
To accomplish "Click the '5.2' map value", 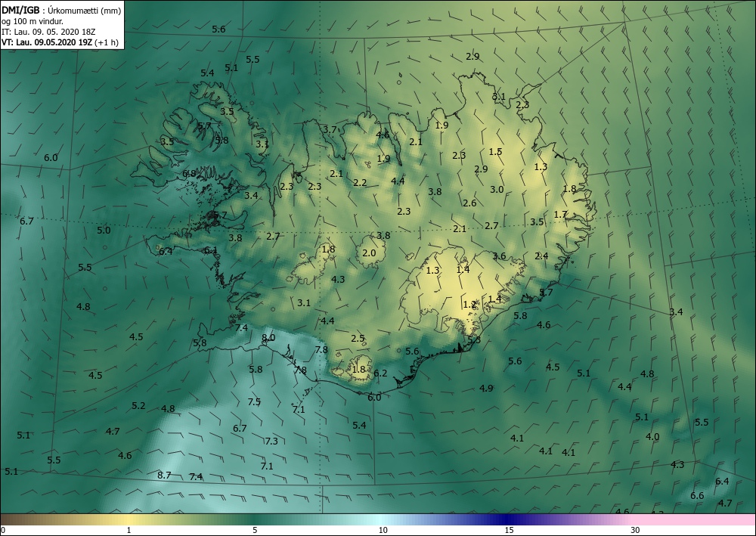I will 138,405.
